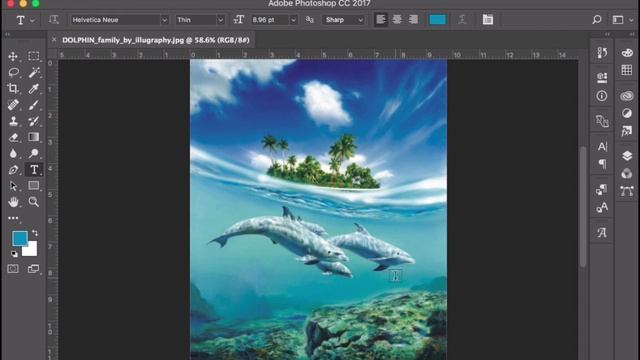640x360 pixels.
Task: Select the Healing Brush tool
Action: (x=13, y=104)
